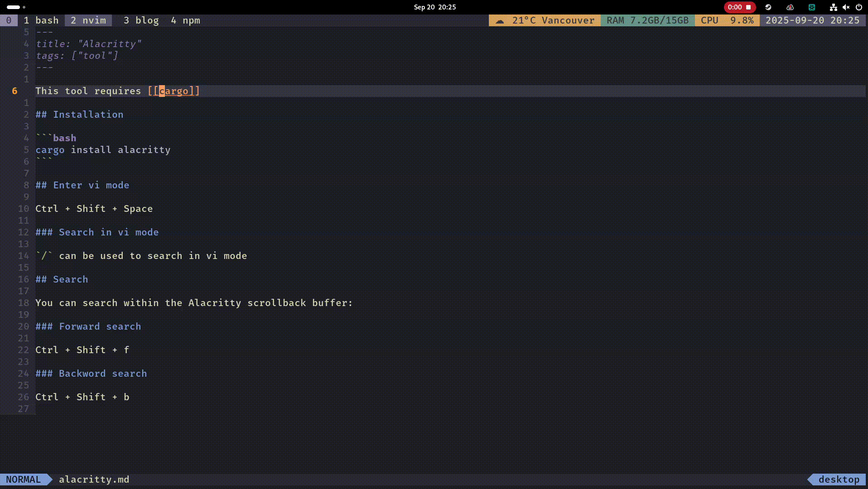Open the top bar clock Sep 20 20:25

[434, 7]
